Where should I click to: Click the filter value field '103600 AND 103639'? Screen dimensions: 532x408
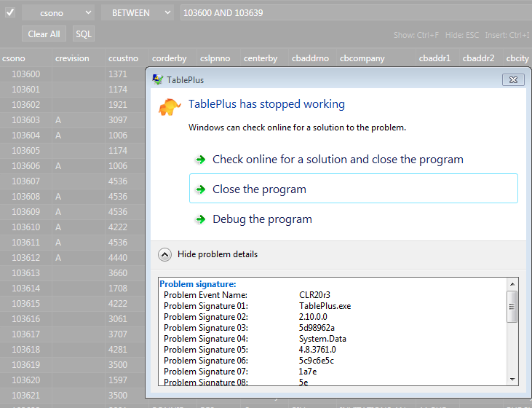tap(356, 13)
